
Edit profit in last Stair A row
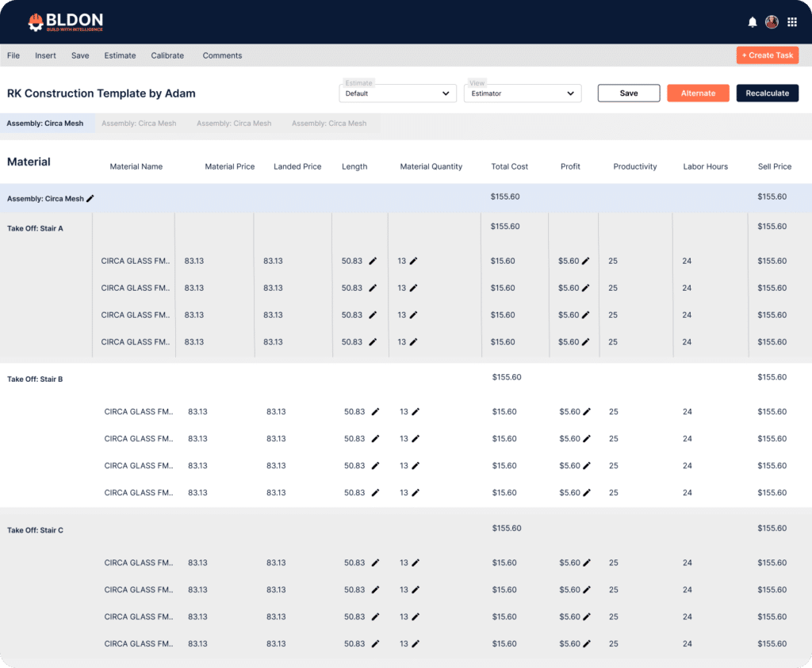tap(585, 342)
